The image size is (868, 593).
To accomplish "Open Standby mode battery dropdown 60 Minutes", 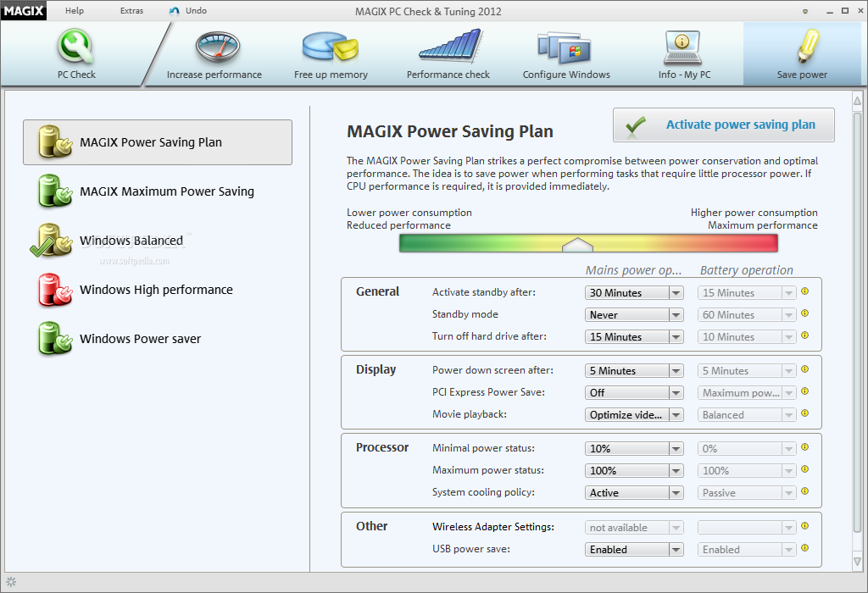I will click(747, 315).
